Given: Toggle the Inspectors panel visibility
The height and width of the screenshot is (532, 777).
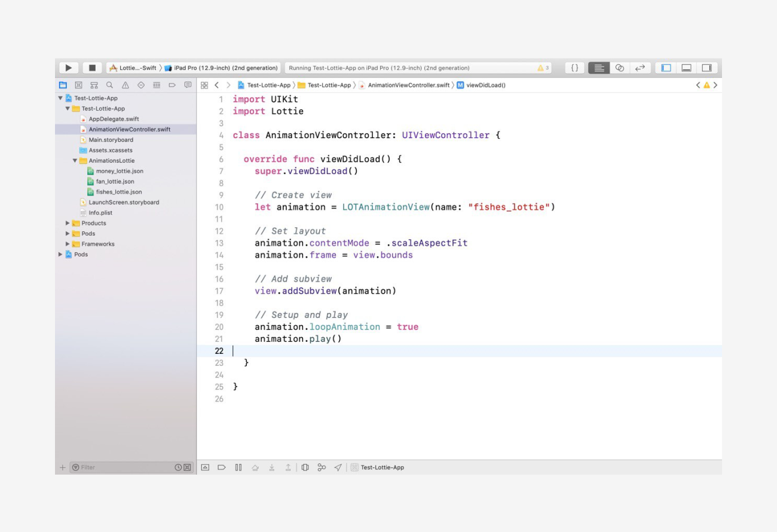Looking at the screenshot, I should coord(706,68).
